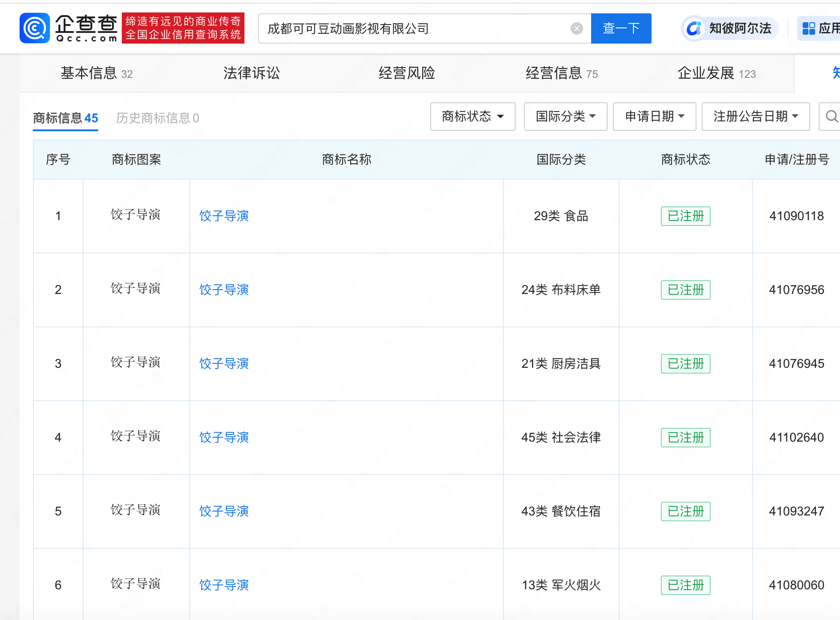
Task: Click the 已注册 status badge for 41076945
Action: (x=685, y=364)
